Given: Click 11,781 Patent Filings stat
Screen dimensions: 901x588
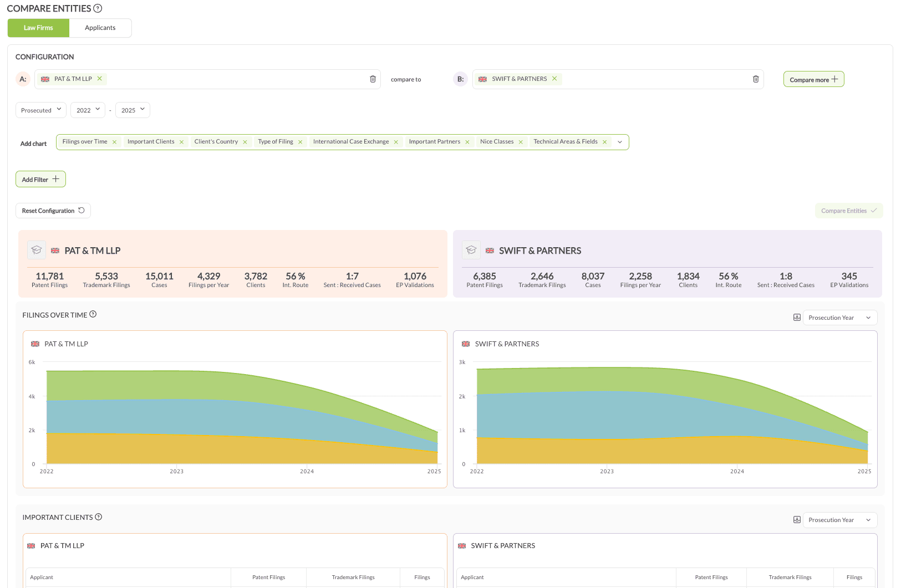Looking at the screenshot, I should pos(50,280).
